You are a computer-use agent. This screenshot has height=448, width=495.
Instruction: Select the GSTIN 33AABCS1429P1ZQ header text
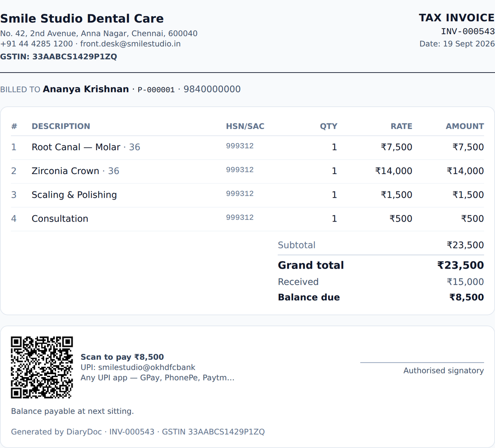pyautogui.click(x=59, y=57)
